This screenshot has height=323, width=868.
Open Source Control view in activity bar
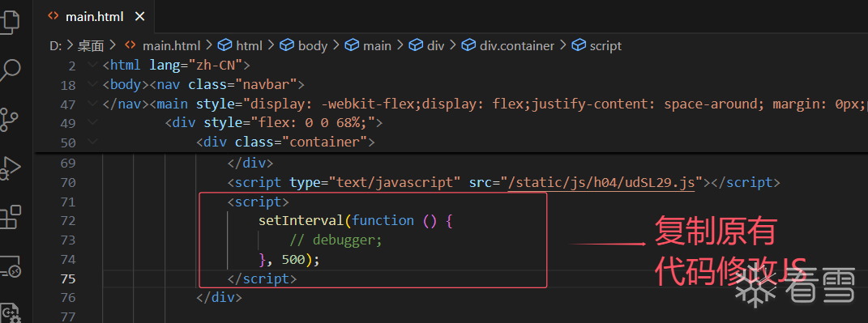[9, 119]
